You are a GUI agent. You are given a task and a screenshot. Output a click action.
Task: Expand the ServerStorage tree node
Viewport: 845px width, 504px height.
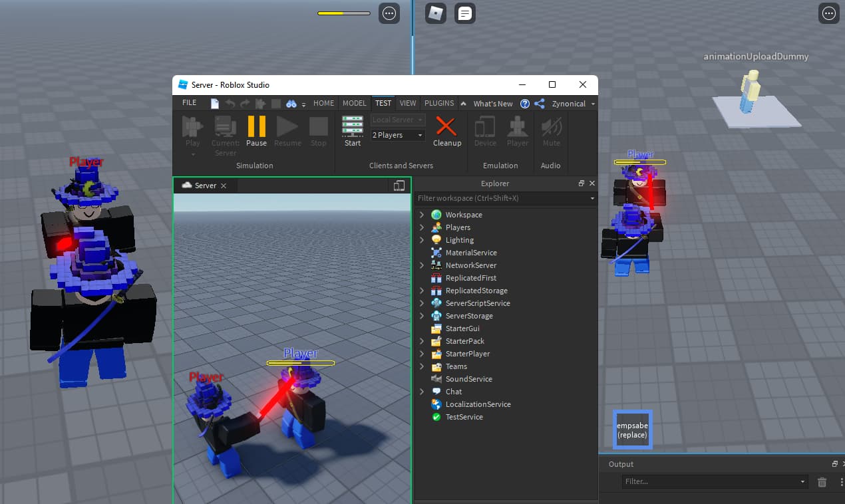click(x=422, y=316)
